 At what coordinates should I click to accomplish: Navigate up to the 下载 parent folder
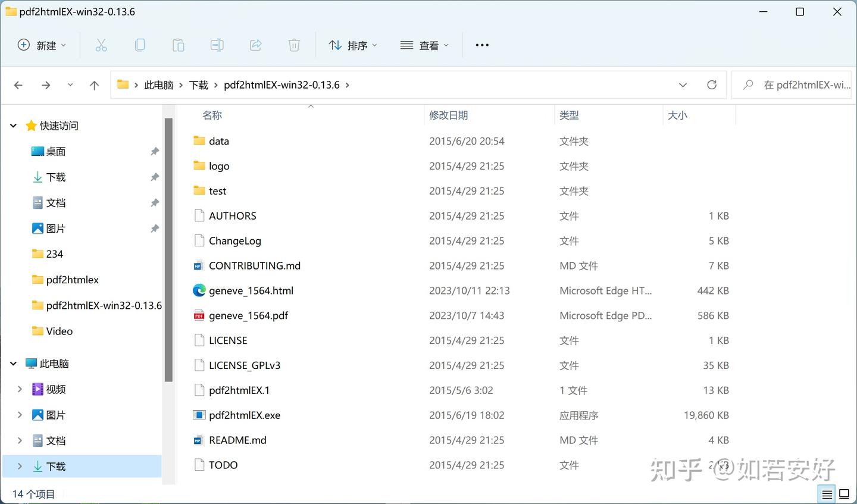pyautogui.click(x=94, y=84)
